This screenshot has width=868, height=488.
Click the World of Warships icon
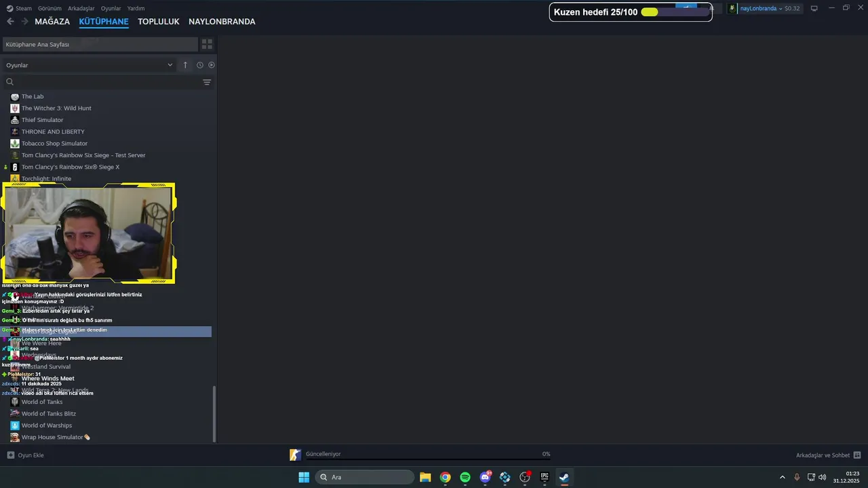point(15,426)
